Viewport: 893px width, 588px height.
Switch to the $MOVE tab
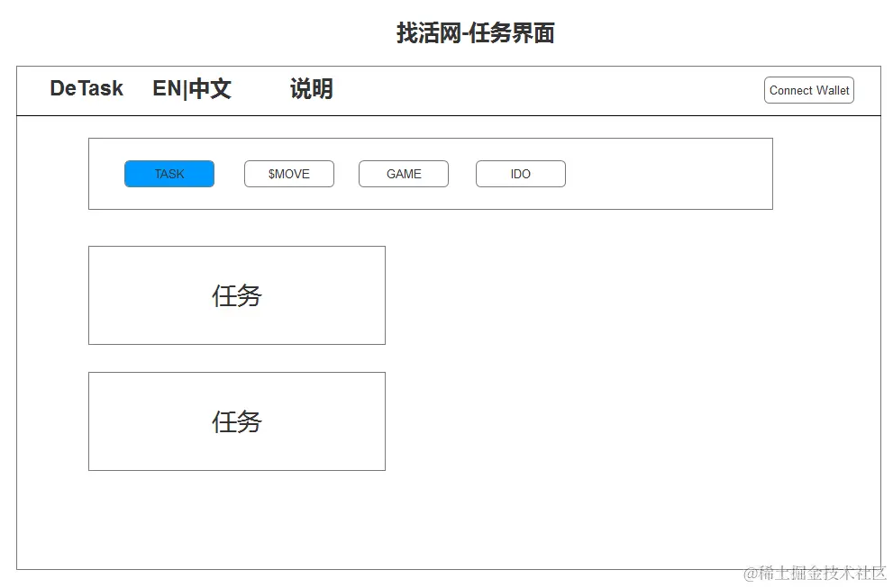288,174
